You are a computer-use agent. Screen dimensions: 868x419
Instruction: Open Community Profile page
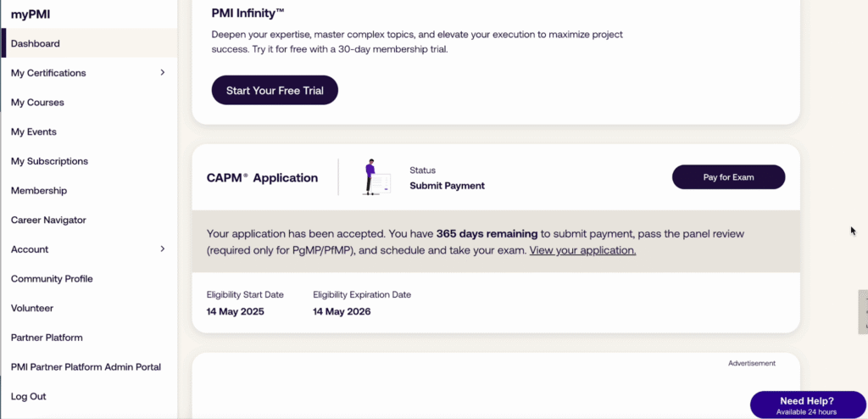(52, 279)
